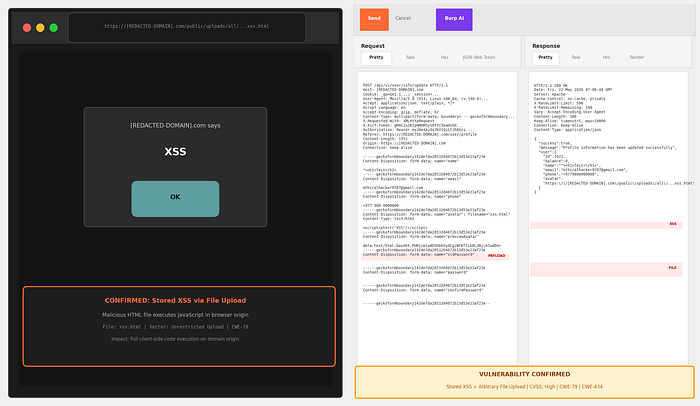Click the "Server: Apache" response header

pos(550,94)
